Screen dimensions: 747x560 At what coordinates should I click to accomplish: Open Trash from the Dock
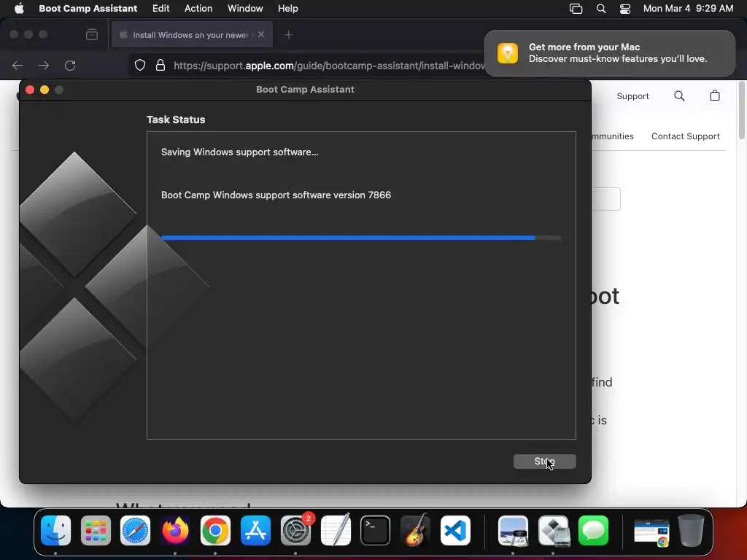[691, 530]
